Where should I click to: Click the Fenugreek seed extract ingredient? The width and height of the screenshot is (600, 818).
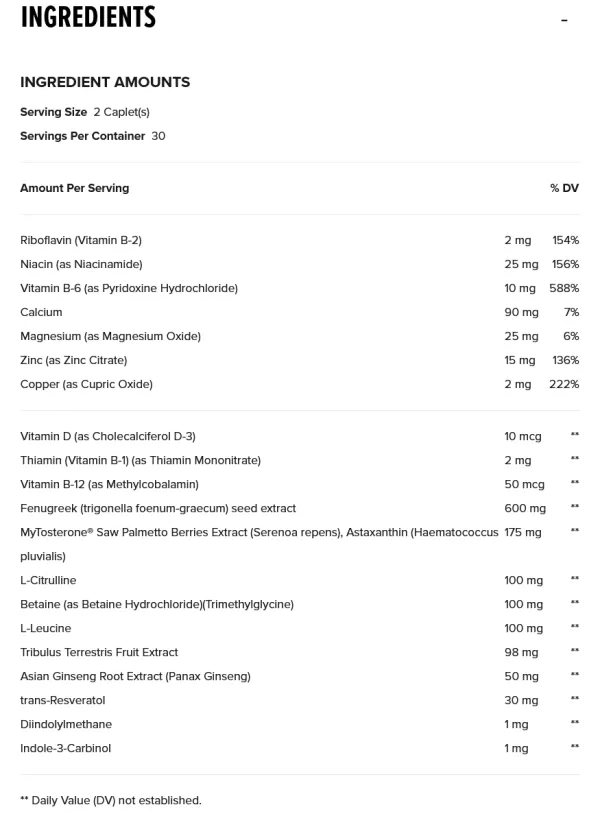158,508
